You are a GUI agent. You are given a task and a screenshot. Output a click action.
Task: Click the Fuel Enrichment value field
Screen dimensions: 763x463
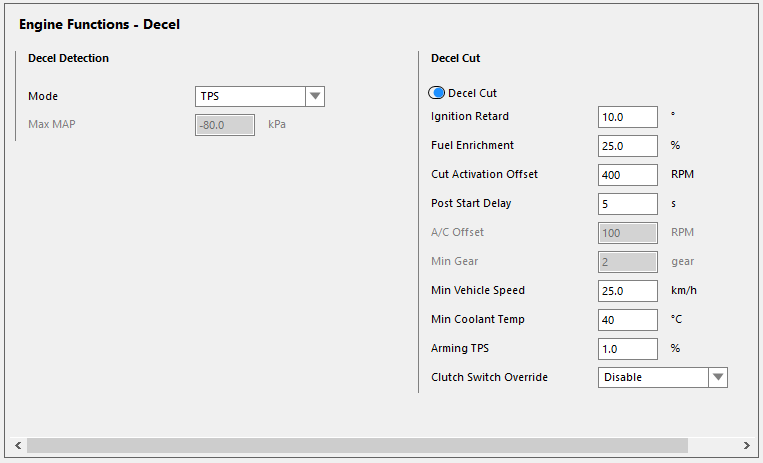(628, 146)
